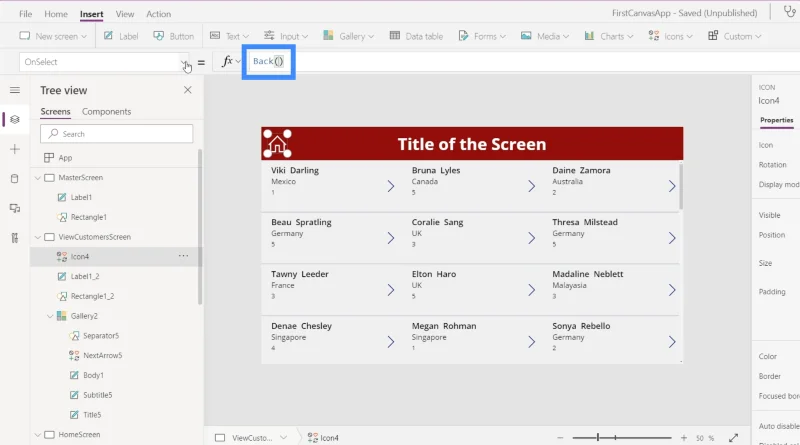Image resolution: width=800 pixels, height=445 pixels.
Task: Click the Title of the Screen label
Action: 472,144
